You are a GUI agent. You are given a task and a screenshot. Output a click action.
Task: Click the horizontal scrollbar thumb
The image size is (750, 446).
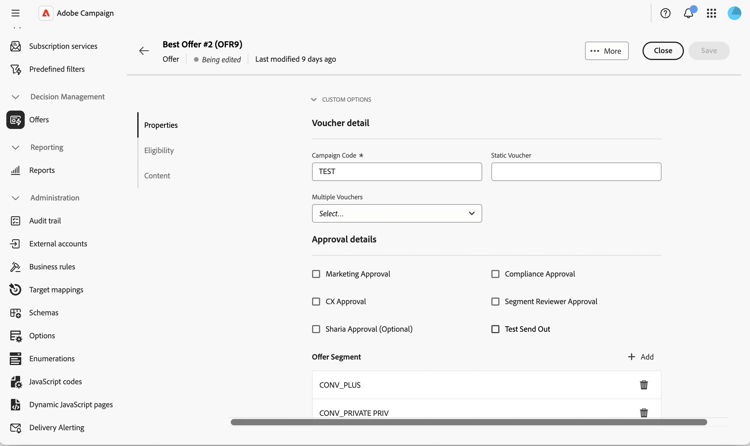[469, 422]
